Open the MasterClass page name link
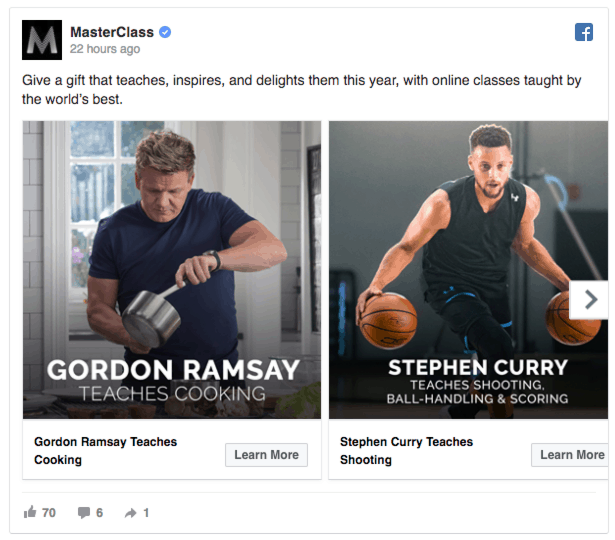Screen dimensions: 615x540 coord(113,32)
